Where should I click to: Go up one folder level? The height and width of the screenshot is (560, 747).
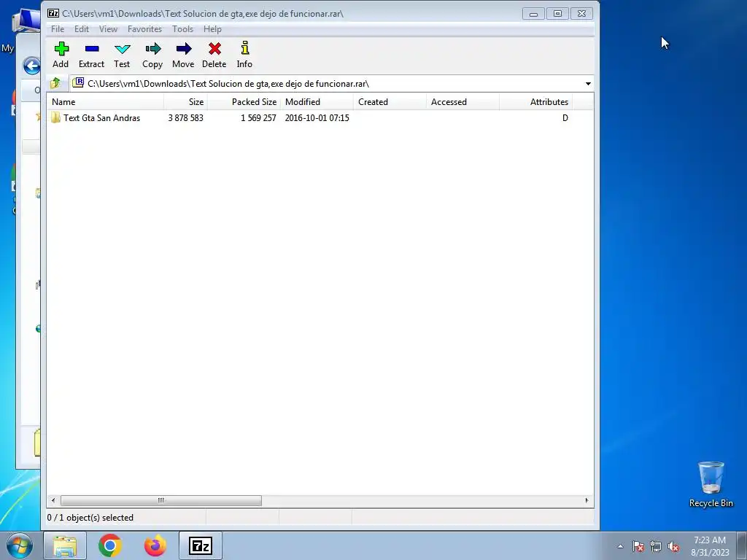tap(55, 83)
